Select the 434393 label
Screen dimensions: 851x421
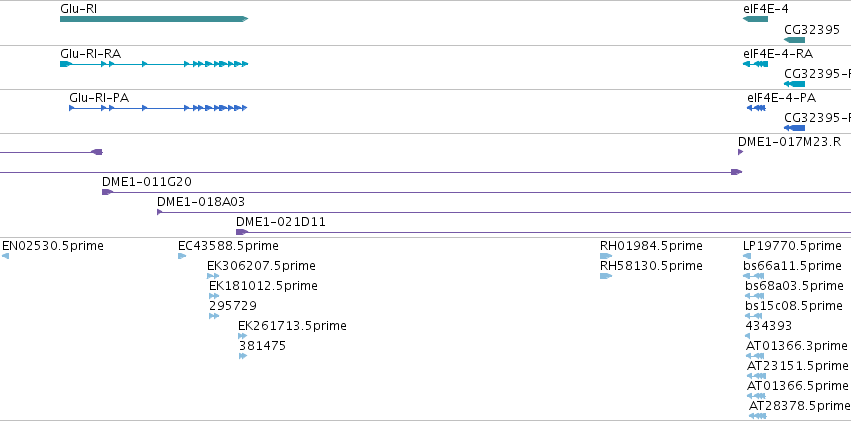click(769, 326)
